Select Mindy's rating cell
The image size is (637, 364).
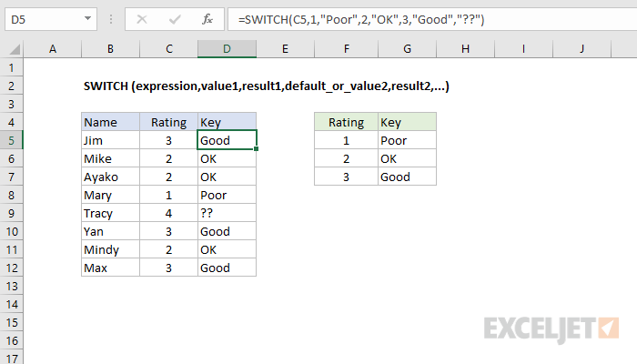click(168, 249)
